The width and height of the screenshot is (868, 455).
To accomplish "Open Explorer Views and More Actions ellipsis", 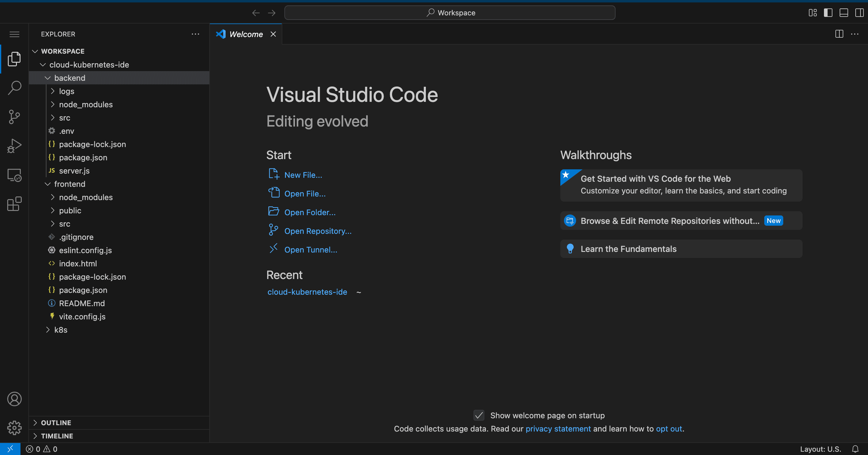I will (195, 34).
